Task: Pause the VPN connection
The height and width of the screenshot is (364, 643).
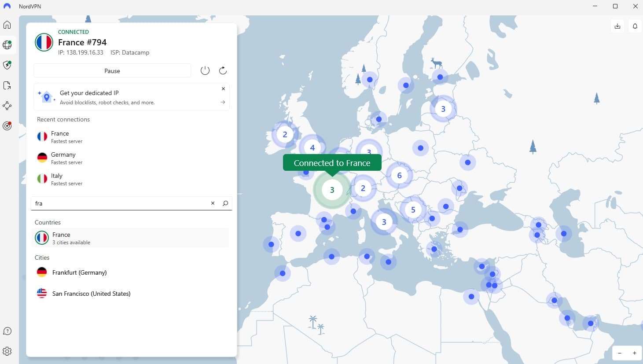Action: click(x=112, y=71)
